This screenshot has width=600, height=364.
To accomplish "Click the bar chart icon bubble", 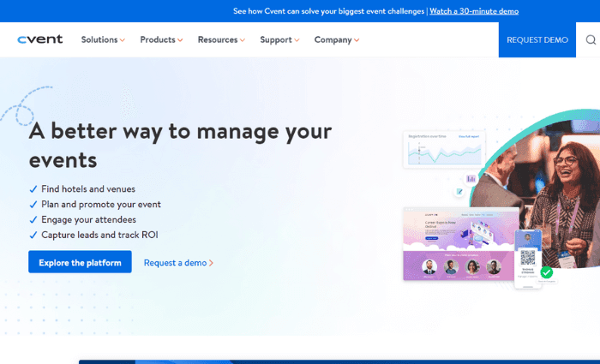I will coord(471,178).
